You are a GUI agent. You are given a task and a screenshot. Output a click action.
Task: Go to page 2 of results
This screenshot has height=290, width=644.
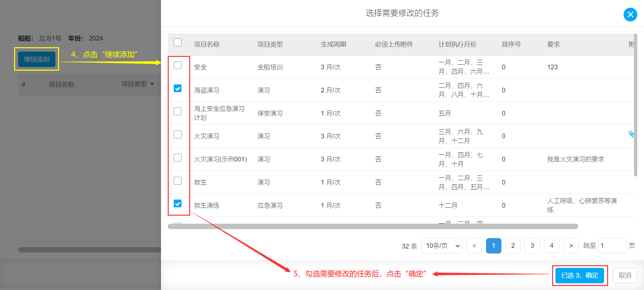513,246
